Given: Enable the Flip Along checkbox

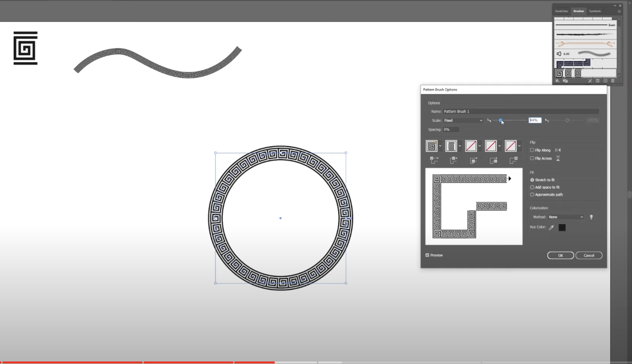Looking at the screenshot, I should tap(532, 150).
